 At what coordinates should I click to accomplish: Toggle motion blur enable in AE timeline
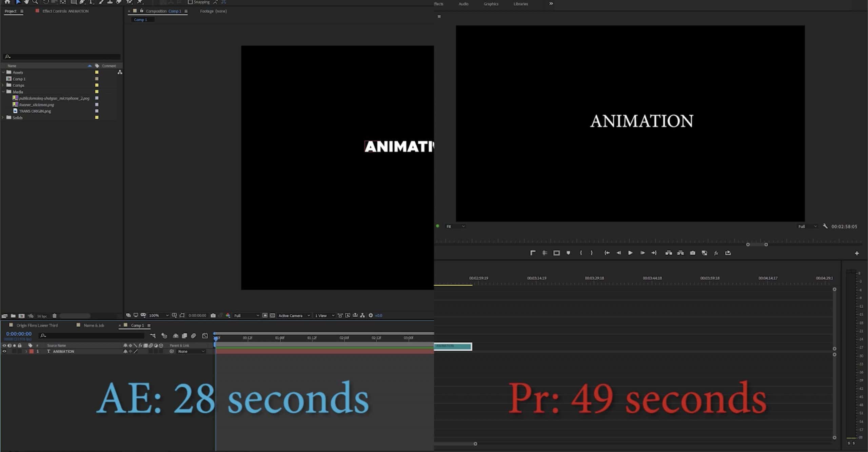[193, 336]
